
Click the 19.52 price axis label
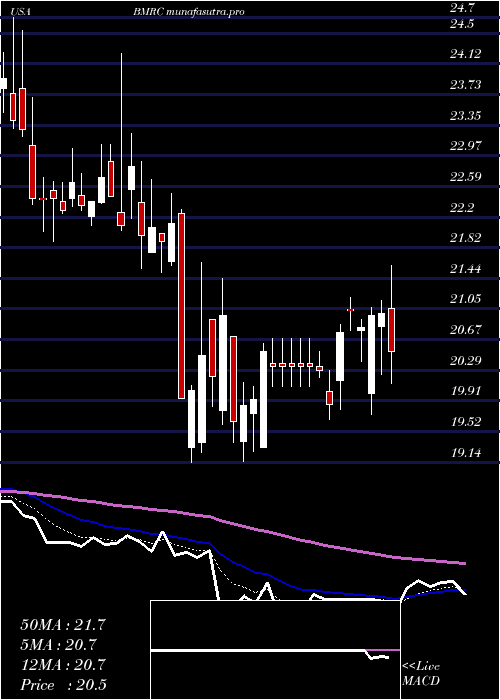click(x=466, y=421)
